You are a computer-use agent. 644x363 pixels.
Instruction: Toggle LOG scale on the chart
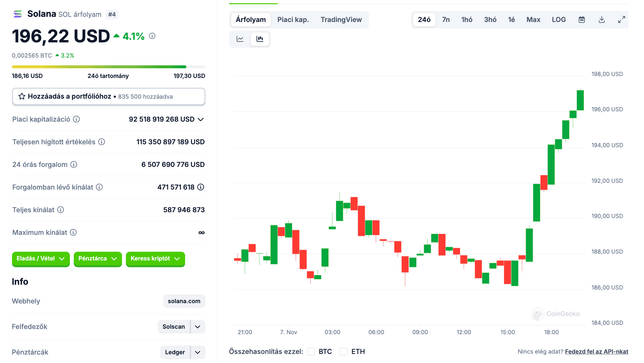point(559,20)
